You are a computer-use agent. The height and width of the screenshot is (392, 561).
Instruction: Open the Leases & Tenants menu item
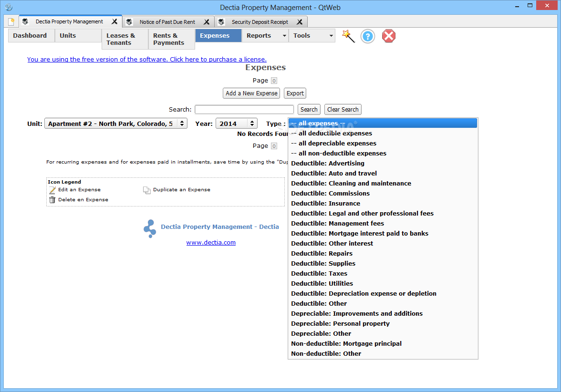pos(125,39)
